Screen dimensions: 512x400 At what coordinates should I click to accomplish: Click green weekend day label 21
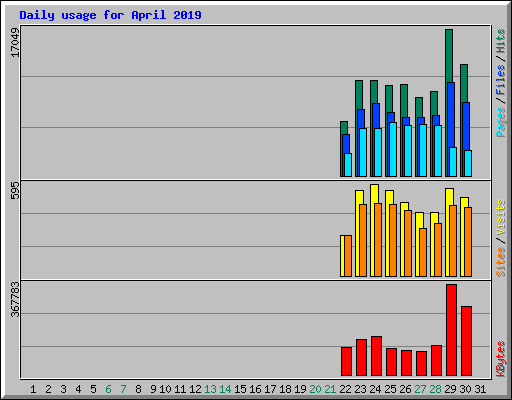(330, 389)
